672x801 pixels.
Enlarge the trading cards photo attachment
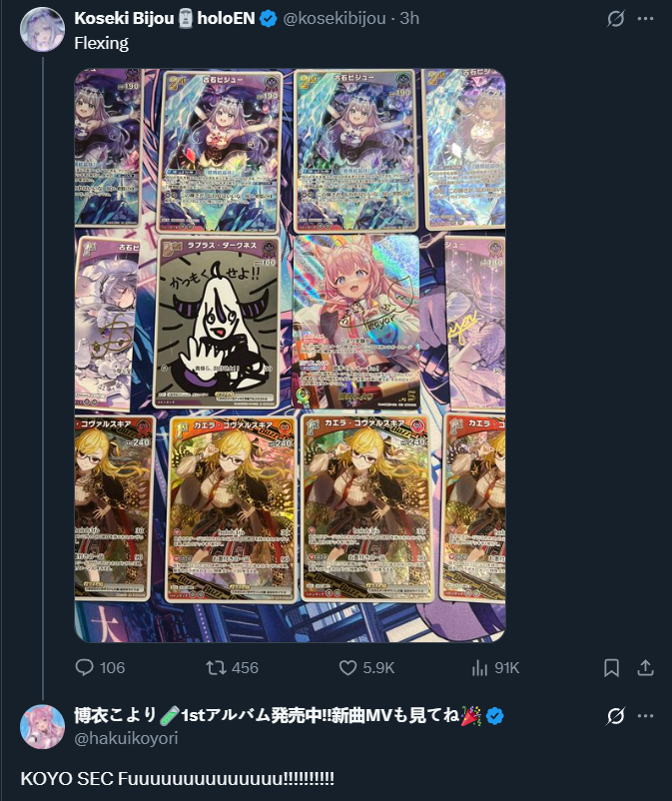290,356
